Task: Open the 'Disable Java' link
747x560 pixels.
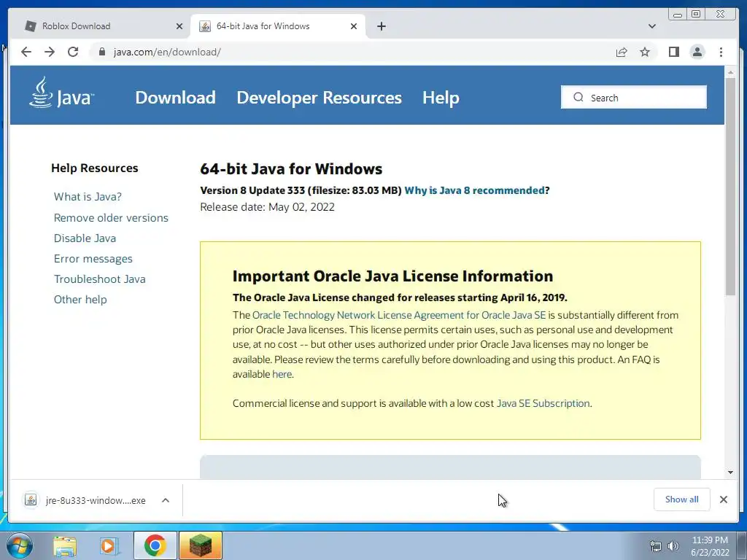Action: click(x=85, y=238)
